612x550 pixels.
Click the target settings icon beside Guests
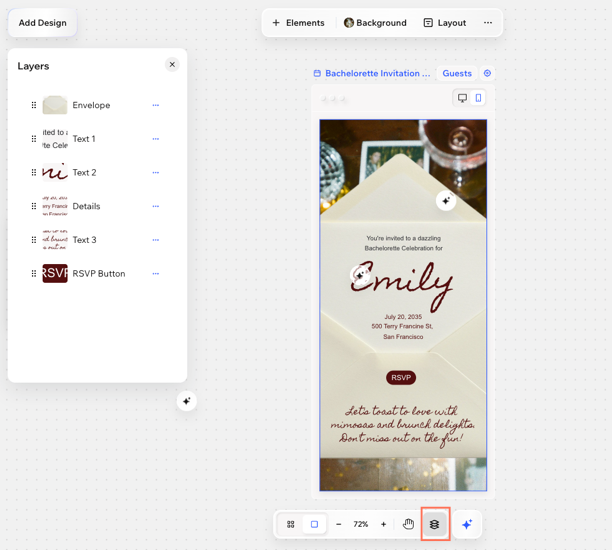(487, 73)
